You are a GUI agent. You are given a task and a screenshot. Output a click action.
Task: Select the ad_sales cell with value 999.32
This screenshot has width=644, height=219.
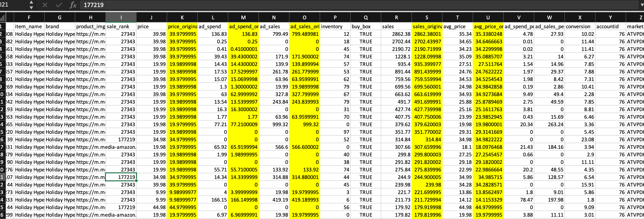(274, 125)
